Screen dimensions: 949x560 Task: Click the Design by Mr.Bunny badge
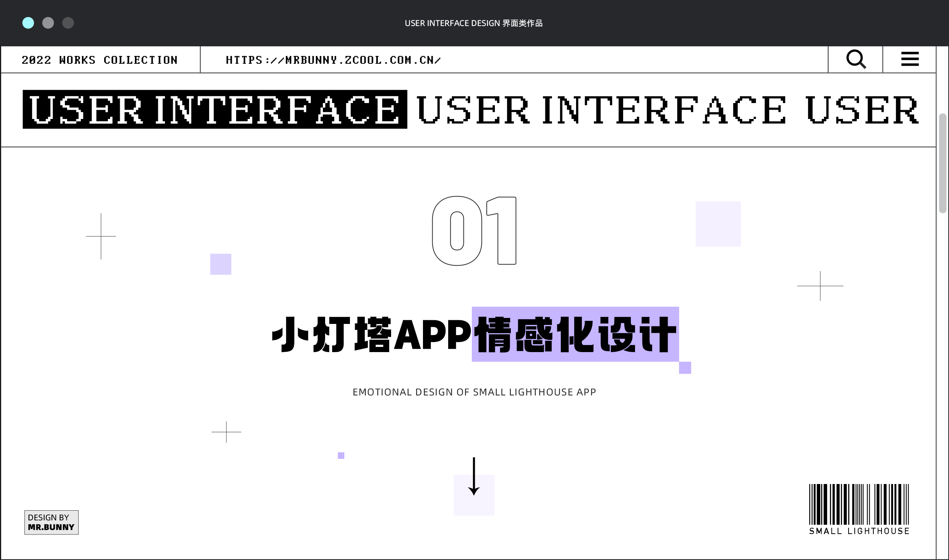click(x=51, y=523)
